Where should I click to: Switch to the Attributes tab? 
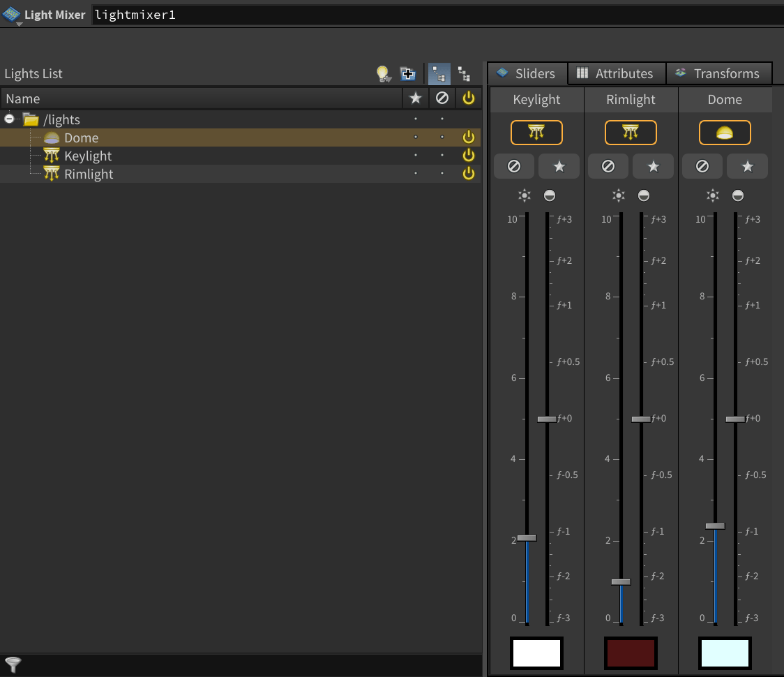(x=617, y=73)
